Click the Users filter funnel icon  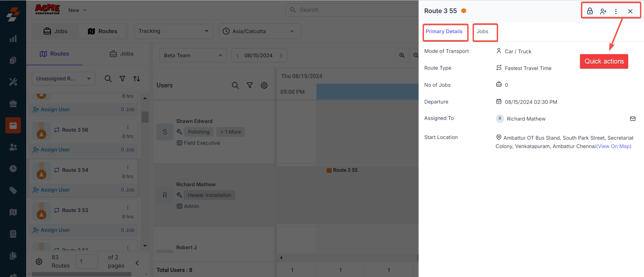(x=250, y=85)
